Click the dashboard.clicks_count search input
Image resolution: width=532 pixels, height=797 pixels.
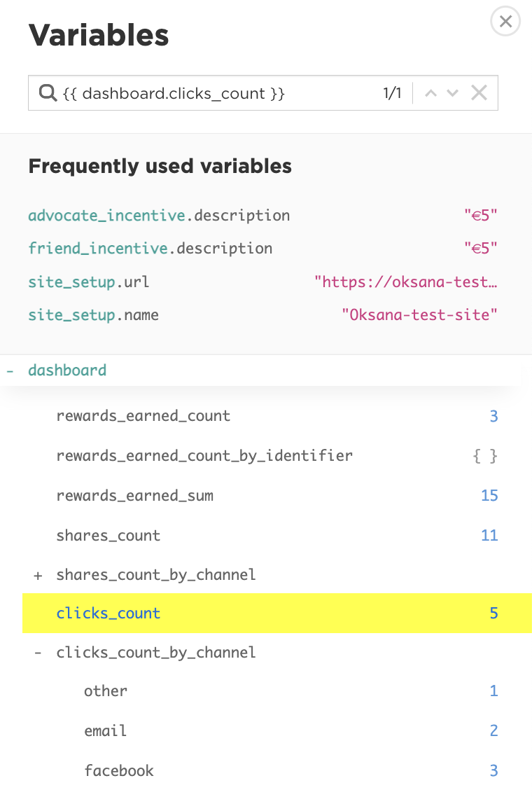pyautogui.click(x=218, y=93)
